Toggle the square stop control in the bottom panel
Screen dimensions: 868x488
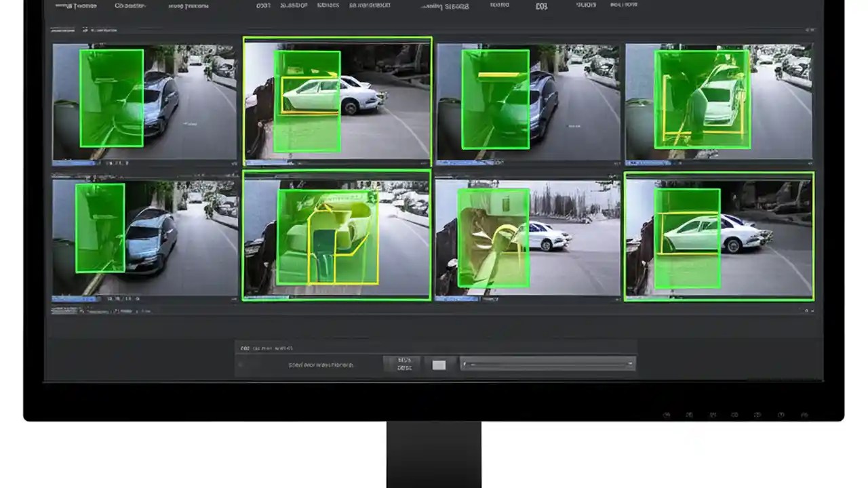[x=438, y=365]
